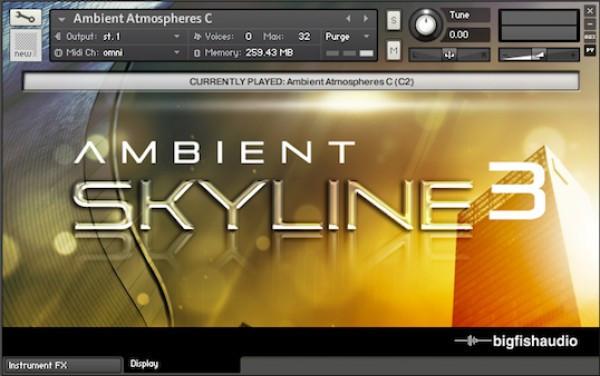Viewport: 600px width, 376px height.
Task: Click the CURRENTLY PLAYED info bar
Action: [301, 82]
